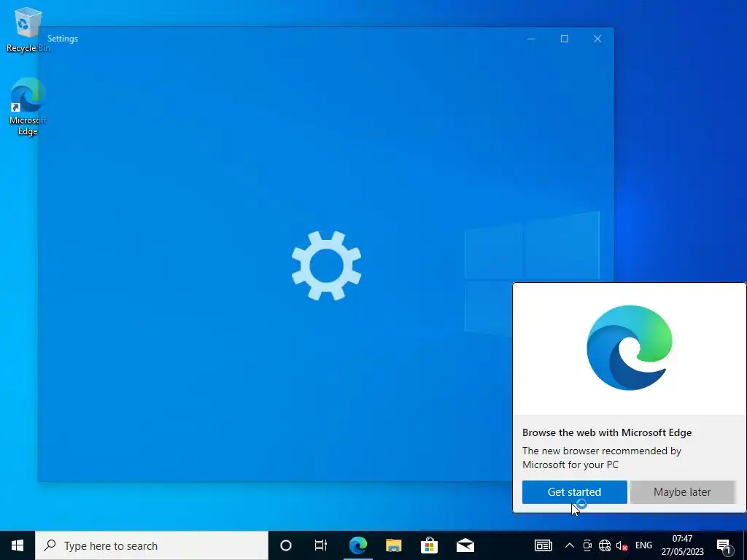This screenshot has width=747, height=560.
Task: Click the Meet Now tray icon
Action: pos(587,545)
